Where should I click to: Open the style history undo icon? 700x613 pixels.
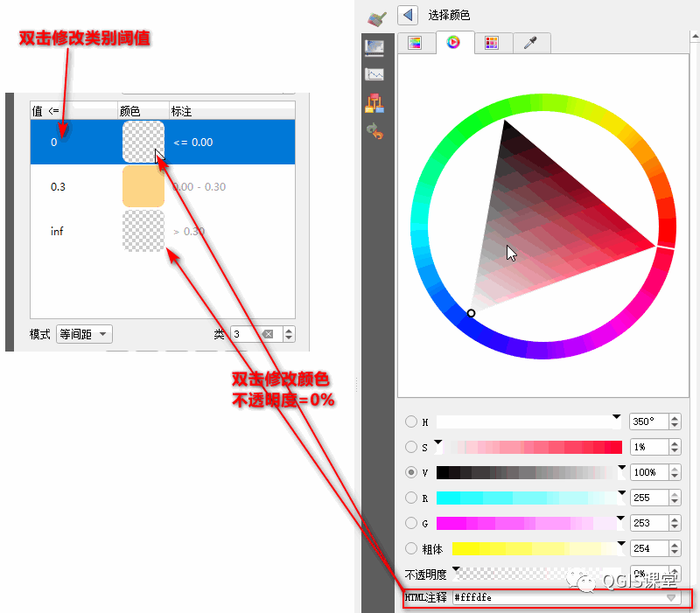pyautogui.click(x=375, y=131)
